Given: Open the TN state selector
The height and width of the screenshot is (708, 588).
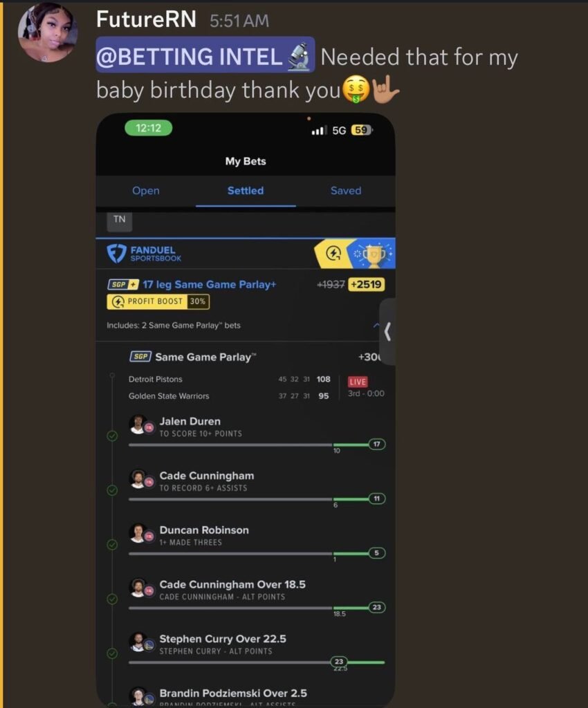Looking at the screenshot, I should [x=119, y=219].
